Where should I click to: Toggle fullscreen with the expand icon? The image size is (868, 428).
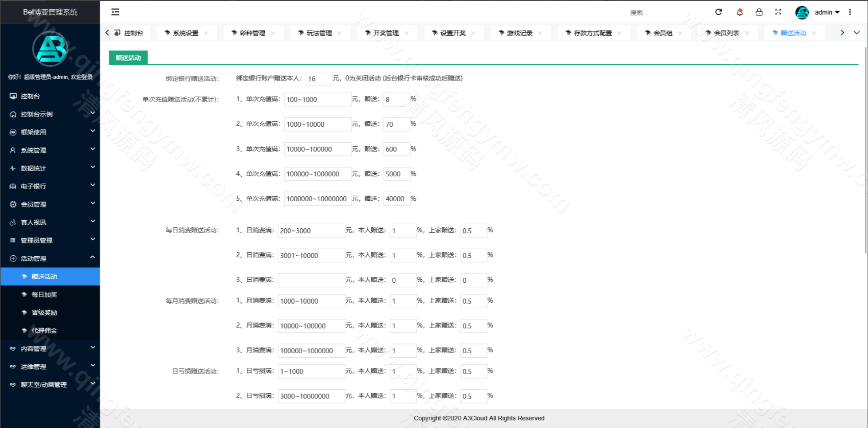pyautogui.click(x=778, y=12)
